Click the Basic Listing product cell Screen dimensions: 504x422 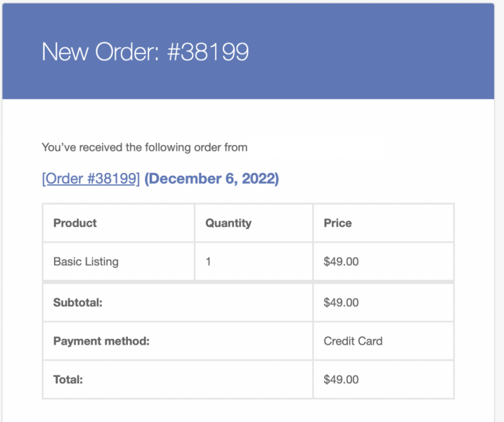click(x=86, y=262)
